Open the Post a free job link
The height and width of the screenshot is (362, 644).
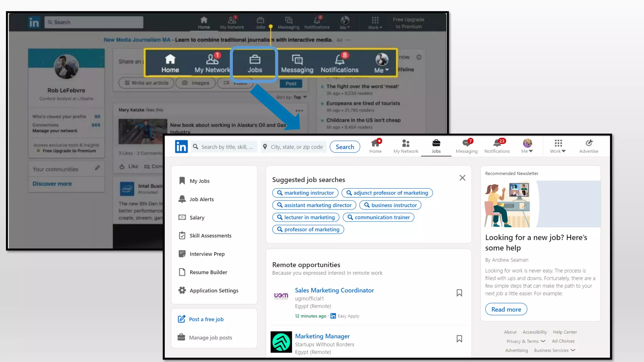pyautogui.click(x=206, y=319)
